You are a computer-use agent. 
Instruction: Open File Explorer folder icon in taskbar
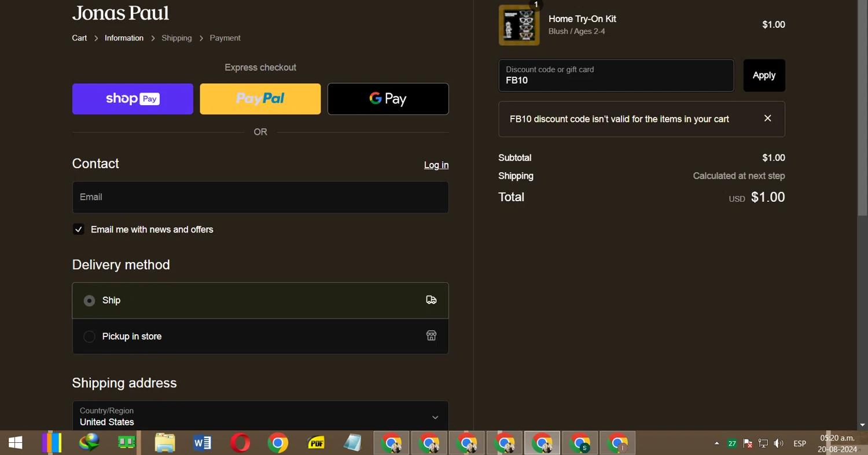tap(165, 443)
